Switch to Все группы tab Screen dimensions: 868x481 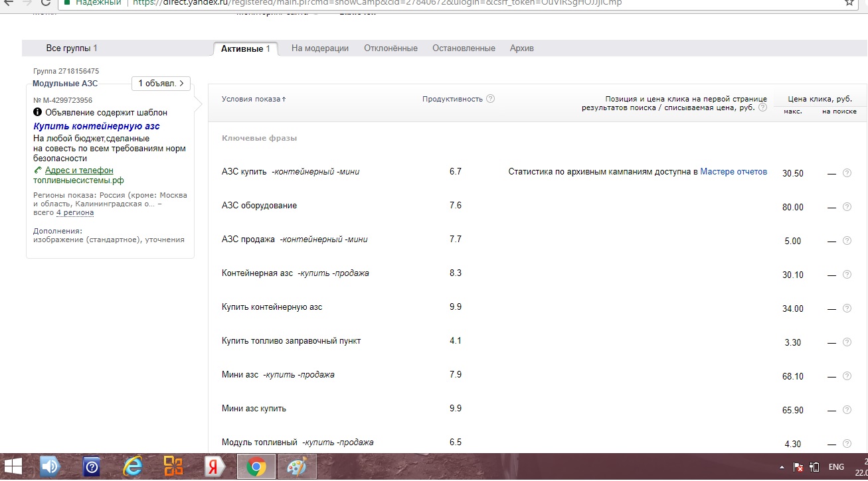click(x=72, y=48)
